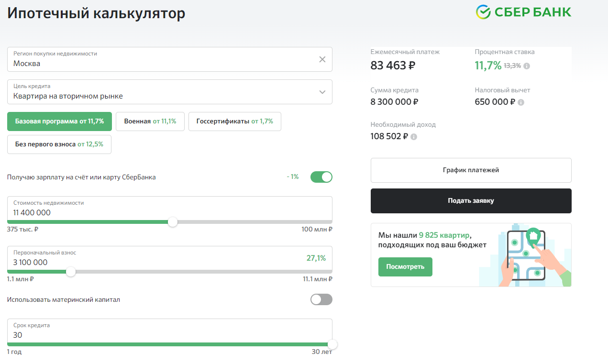The height and width of the screenshot is (364, 608).
Task: Click the 1 год minimum term label
Action: click(14, 352)
